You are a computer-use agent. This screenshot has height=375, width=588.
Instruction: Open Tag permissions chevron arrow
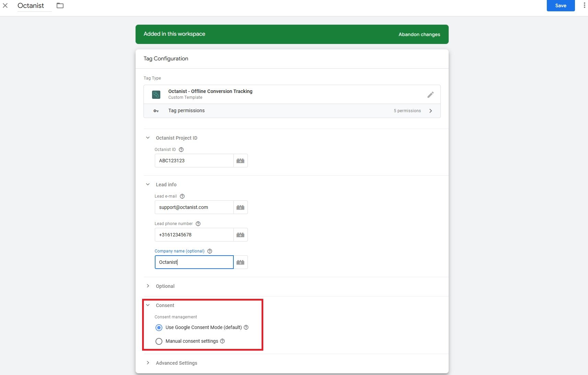[x=431, y=111]
